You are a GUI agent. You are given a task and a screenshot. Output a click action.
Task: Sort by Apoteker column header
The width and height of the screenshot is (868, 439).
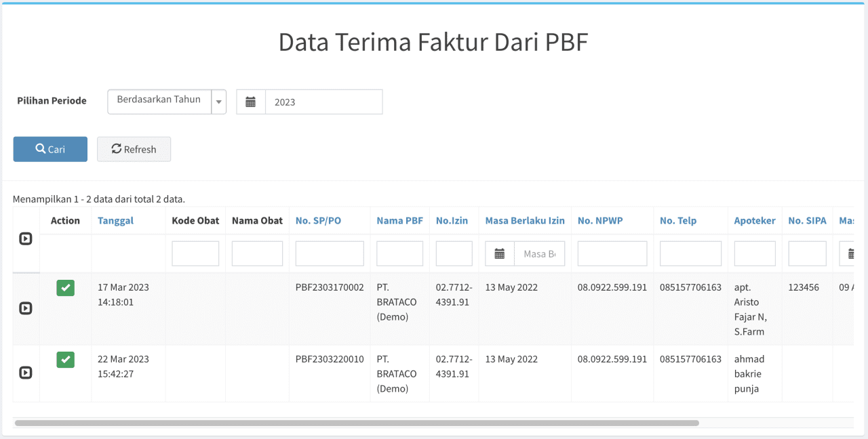(x=755, y=220)
